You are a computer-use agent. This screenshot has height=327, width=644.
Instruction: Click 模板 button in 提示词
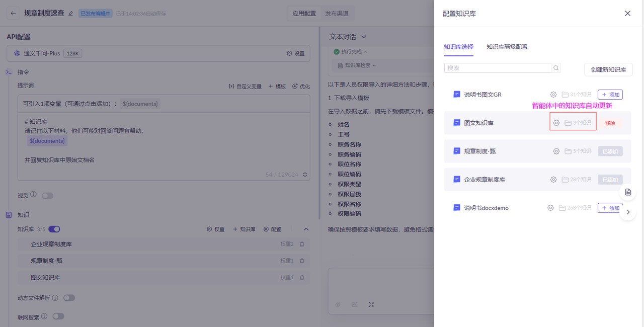(x=277, y=87)
